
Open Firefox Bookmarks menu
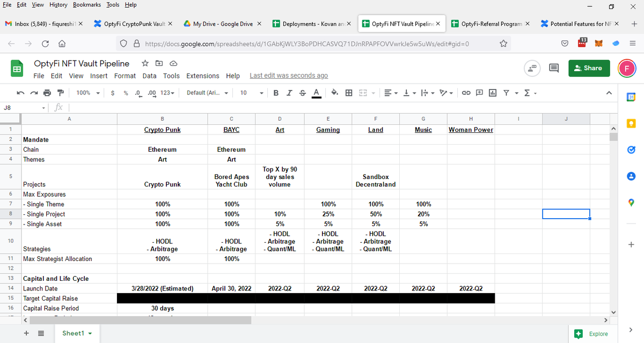tap(86, 5)
